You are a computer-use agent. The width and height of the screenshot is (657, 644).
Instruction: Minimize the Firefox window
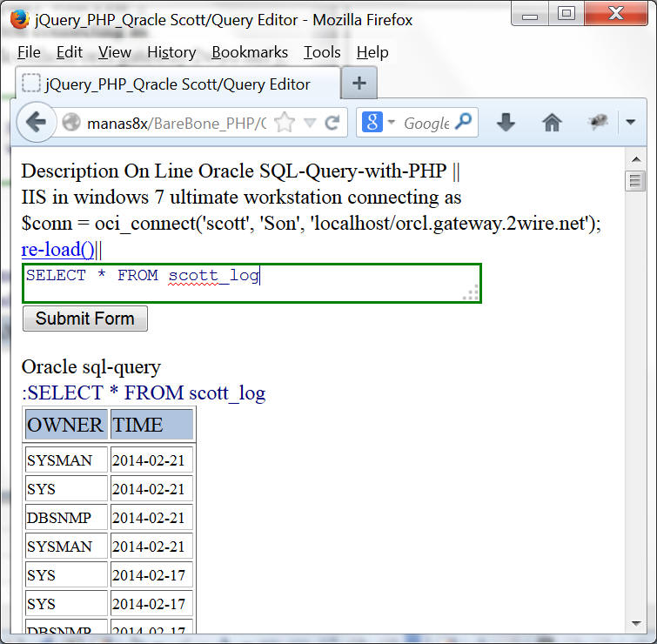pyautogui.click(x=530, y=15)
